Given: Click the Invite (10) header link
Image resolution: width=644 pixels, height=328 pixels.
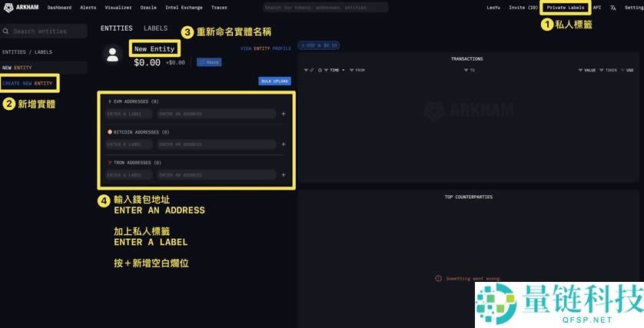Looking at the screenshot, I should coord(523,8).
